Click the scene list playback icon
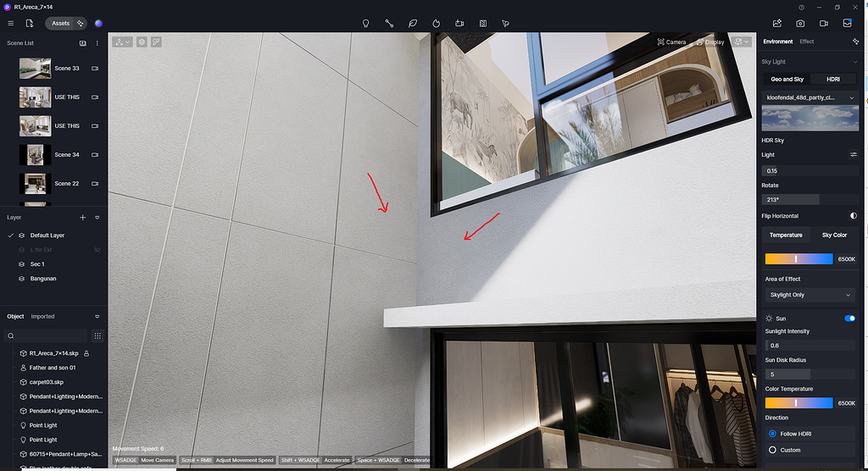The height and width of the screenshot is (471, 868). coord(82,43)
